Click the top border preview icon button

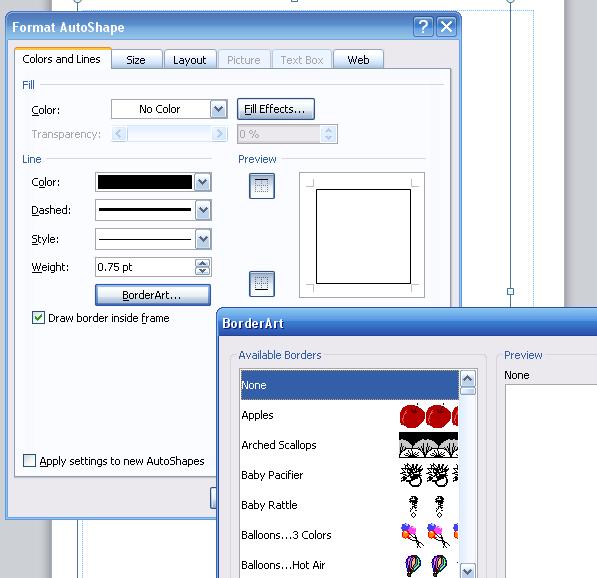point(262,186)
